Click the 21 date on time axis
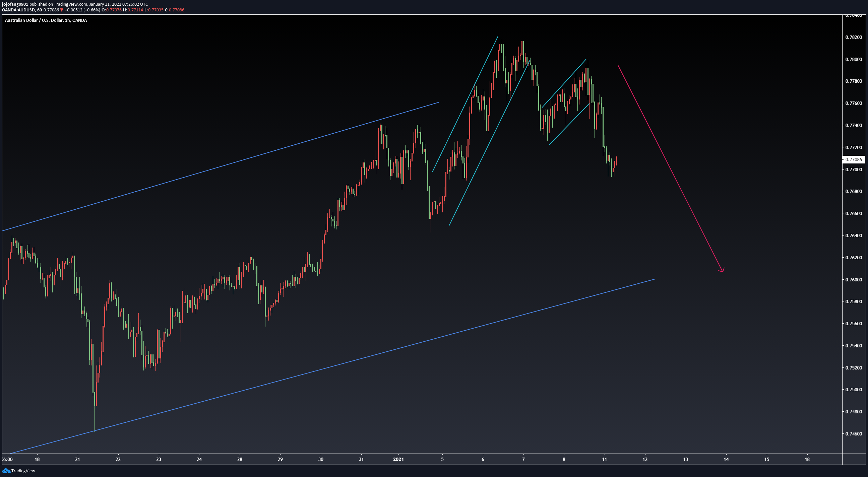The image size is (868, 477). (x=77, y=460)
